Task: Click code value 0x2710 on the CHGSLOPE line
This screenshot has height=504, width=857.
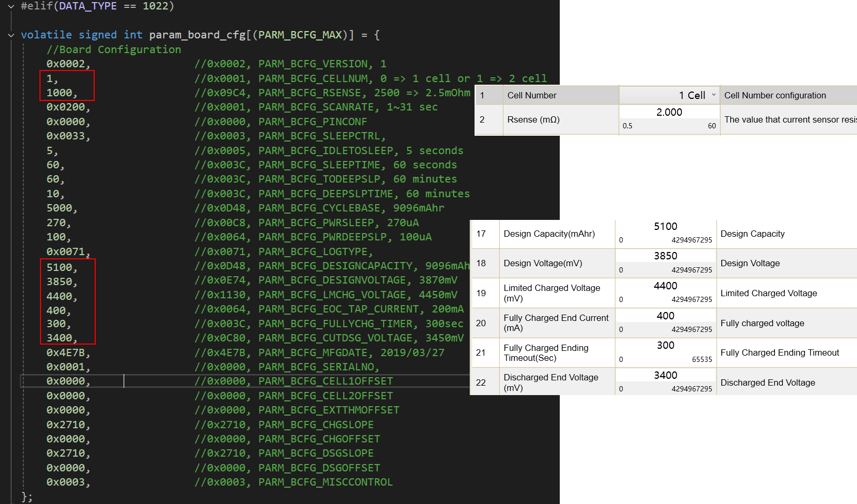Action: click(65, 425)
